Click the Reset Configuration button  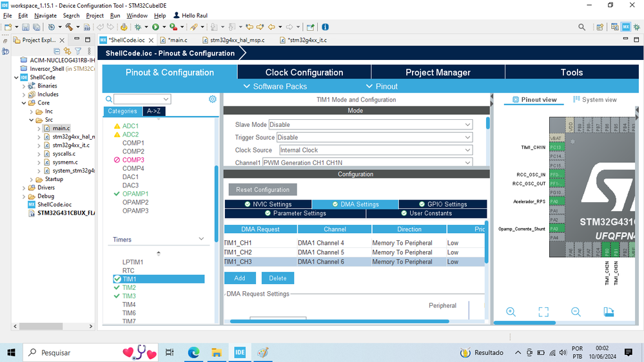(262, 189)
